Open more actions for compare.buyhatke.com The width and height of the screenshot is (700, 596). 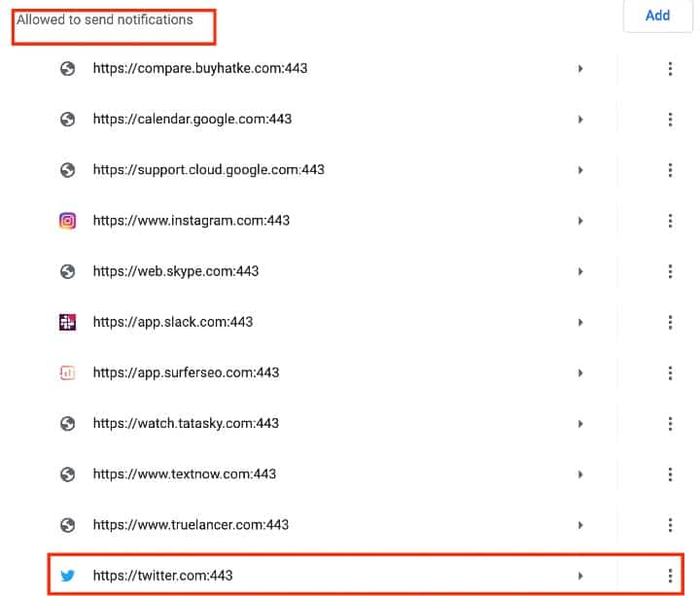tap(670, 69)
